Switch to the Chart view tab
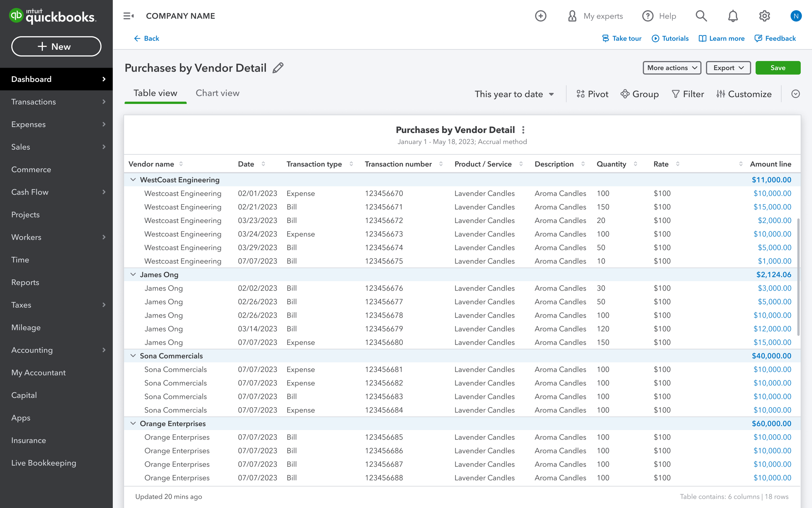Screen dimensions: 812x508 click(x=218, y=93)
